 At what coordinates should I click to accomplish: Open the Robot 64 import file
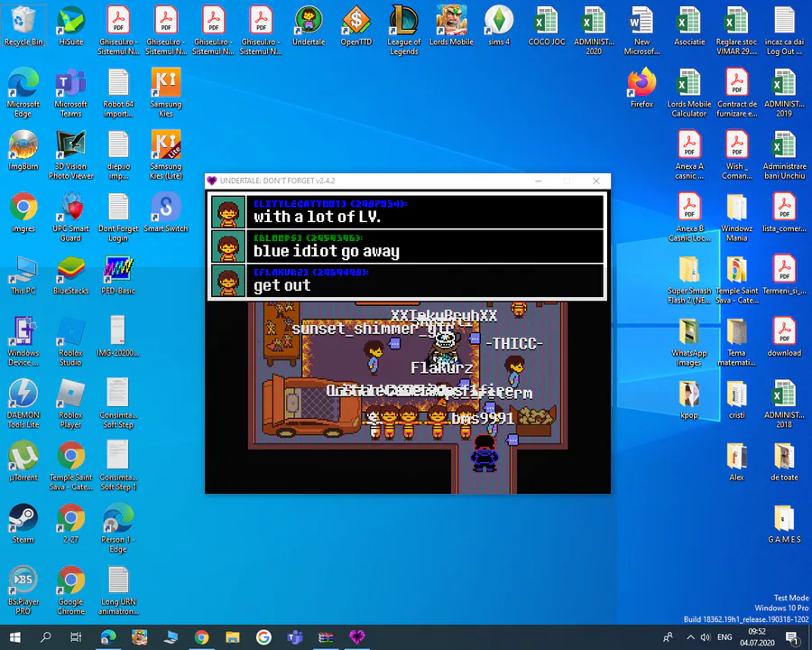tap(118, 92)
